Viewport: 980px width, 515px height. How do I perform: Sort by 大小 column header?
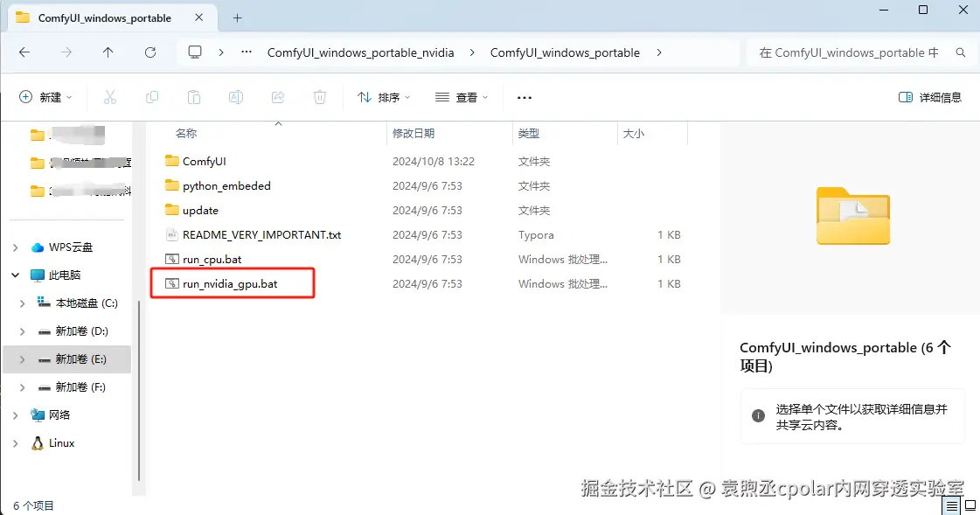[x=633, y=133]
